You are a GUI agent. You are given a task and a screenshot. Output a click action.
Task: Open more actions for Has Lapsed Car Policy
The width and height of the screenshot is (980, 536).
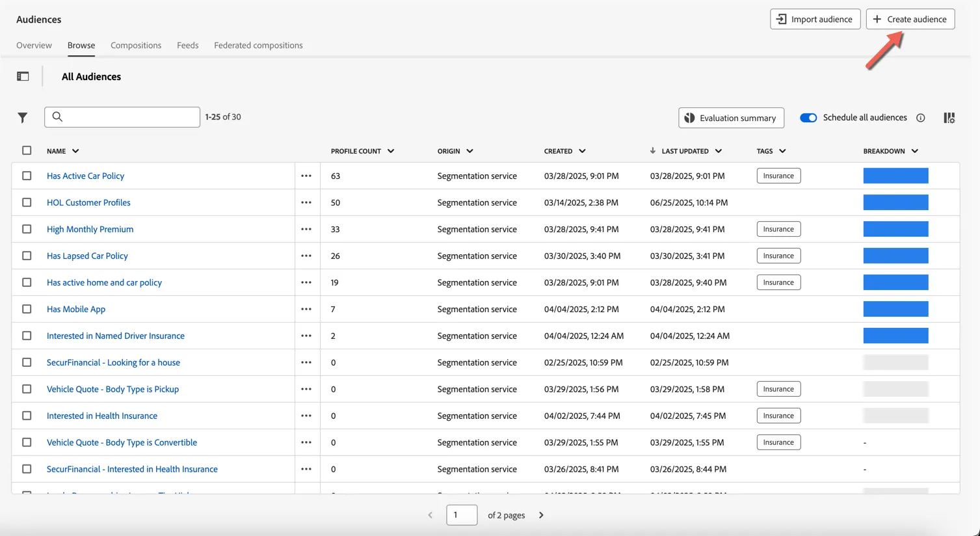pos(306,256)
